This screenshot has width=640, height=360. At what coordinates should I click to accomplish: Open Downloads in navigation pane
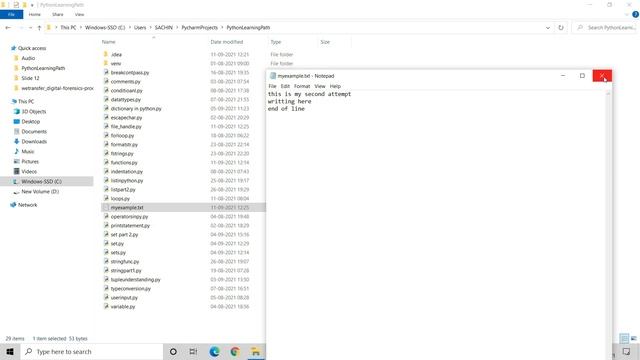34,142
